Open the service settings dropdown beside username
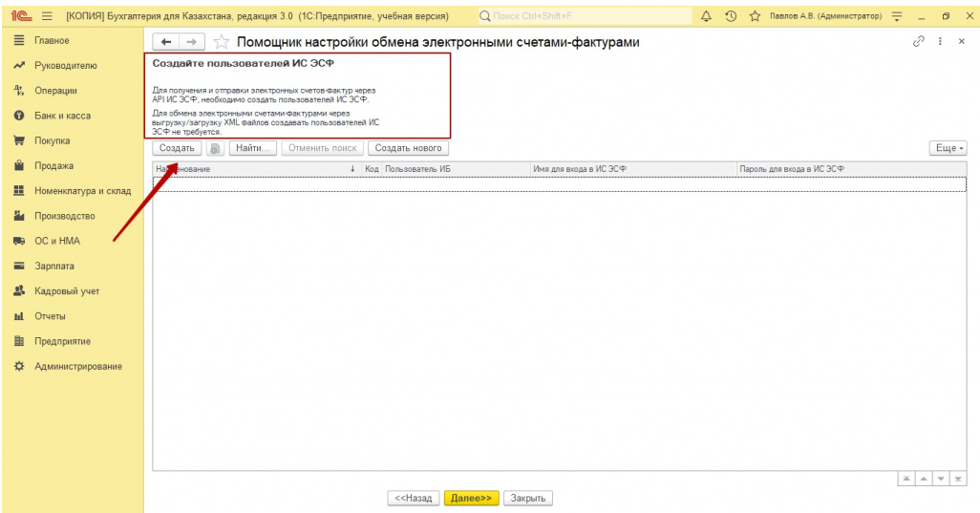Viewport: 980px width, 513px height. tap(897, 16)
